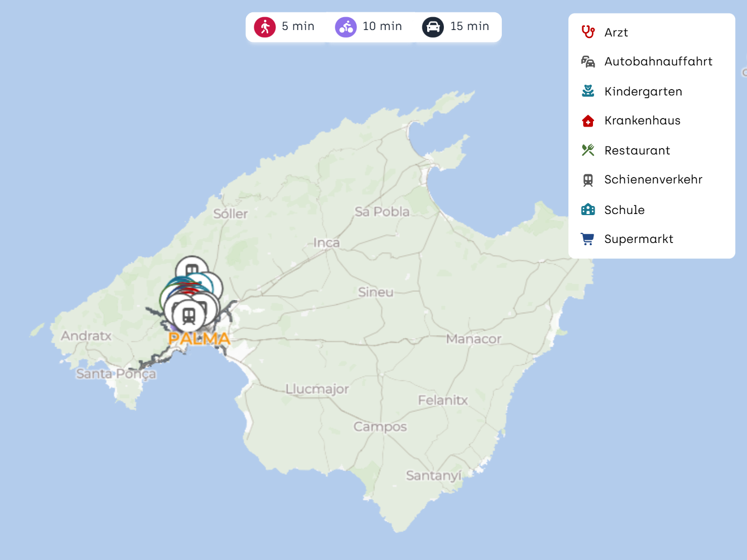Select the Kindergarten teddy bear icon
Screen dimensions: 747x560
(588, 91)
